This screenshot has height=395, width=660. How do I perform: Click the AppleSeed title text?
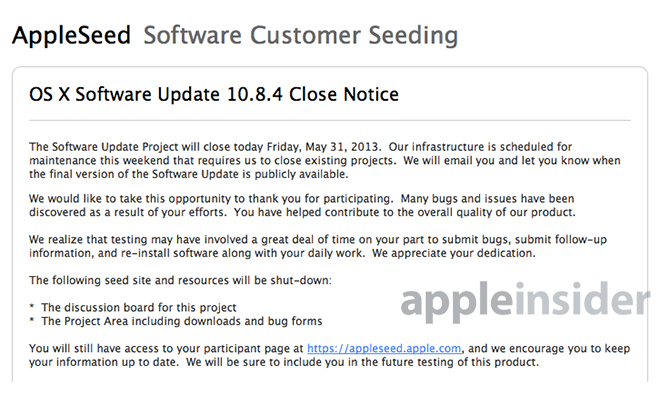71,35
